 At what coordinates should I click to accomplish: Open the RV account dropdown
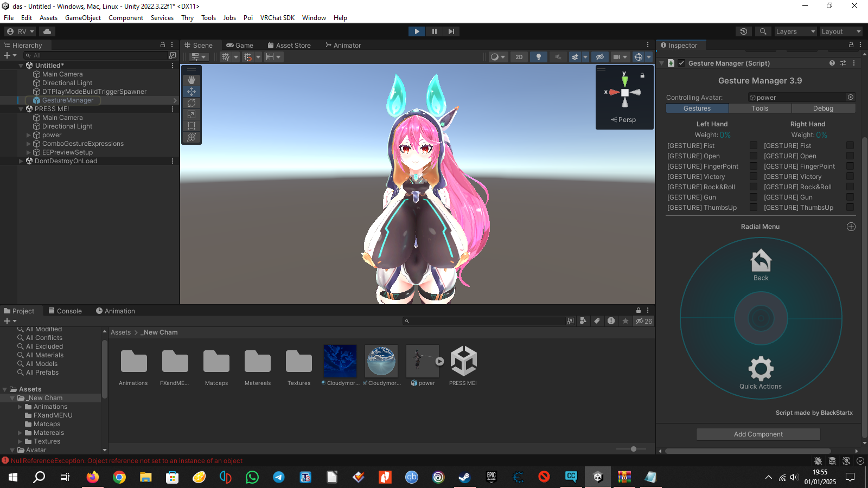coord(21,31)
